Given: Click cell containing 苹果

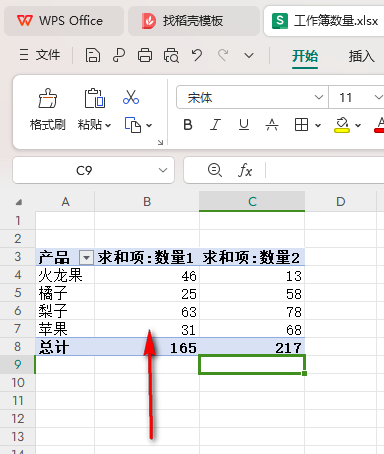Looking at the screenshot, I should click(65, 329).
